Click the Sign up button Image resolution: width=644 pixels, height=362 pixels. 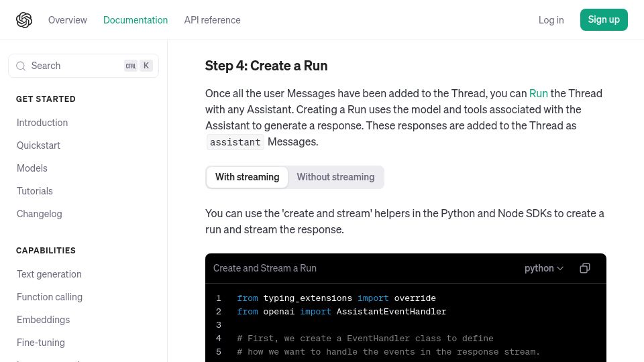click(604, 19)
